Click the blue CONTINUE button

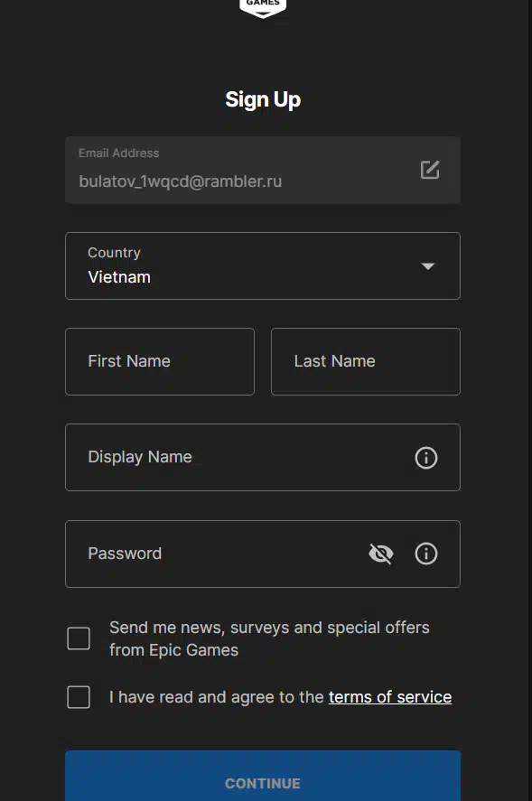(263, 776)
